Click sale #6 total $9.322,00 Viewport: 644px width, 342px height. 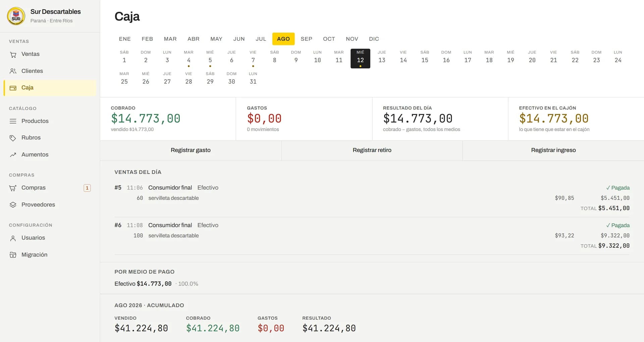tap(614, 246)
